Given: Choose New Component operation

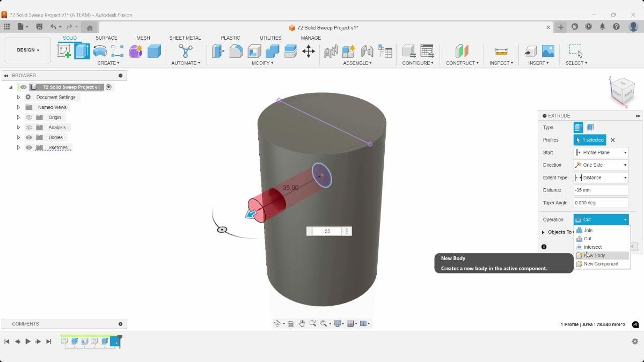Looking at the screenshot, I should pos(602,264).
